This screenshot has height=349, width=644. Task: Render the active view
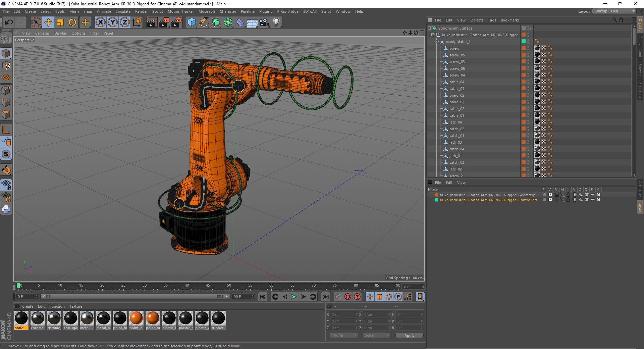click(152, 22)
